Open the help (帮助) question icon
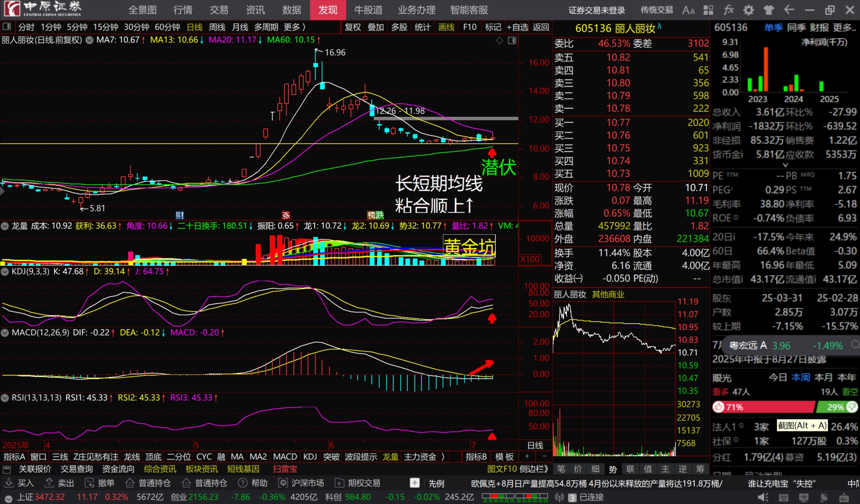 (x=243, y=483)
